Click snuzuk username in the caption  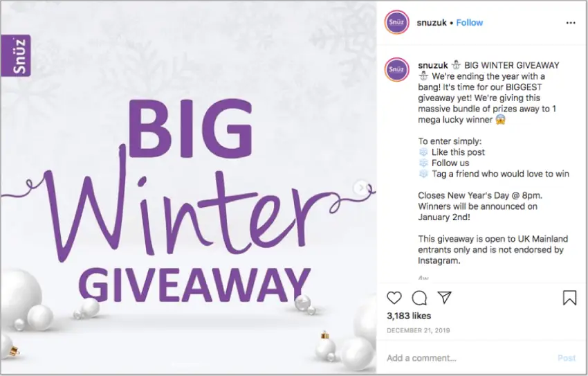tap(433, 65)
